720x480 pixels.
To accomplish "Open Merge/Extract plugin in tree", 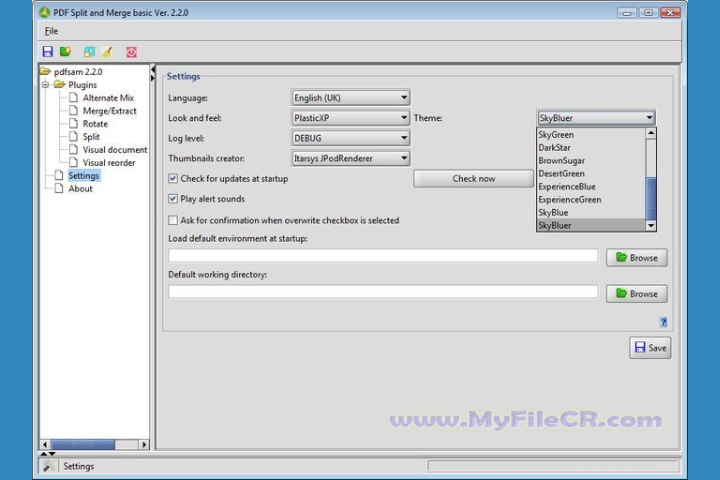I will tap(109, 110).
